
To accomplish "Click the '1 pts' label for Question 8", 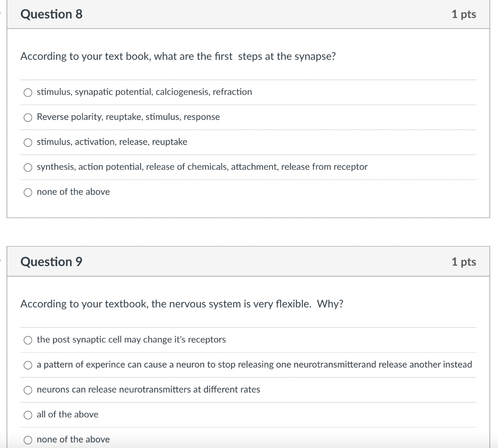I will coord(463,14).
